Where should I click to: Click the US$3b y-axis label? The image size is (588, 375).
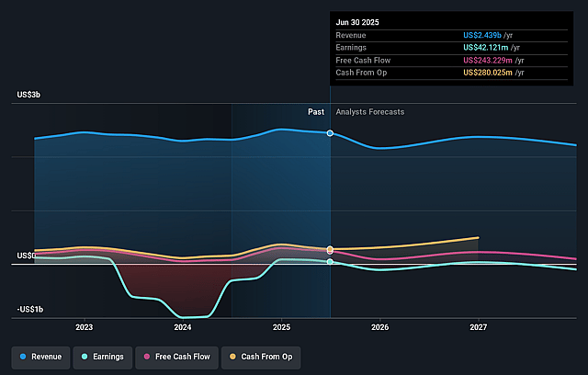[x=28, y=95]
